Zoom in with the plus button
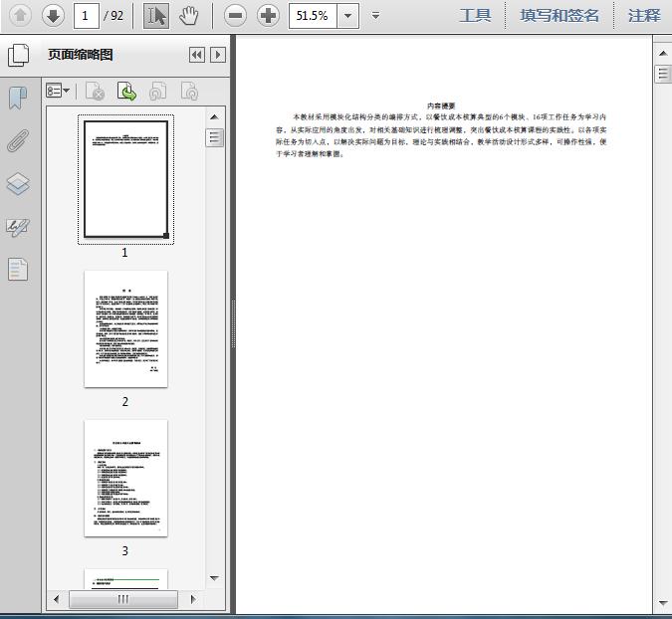This screenshot has width=672, height=619. (x=268, y=16)
